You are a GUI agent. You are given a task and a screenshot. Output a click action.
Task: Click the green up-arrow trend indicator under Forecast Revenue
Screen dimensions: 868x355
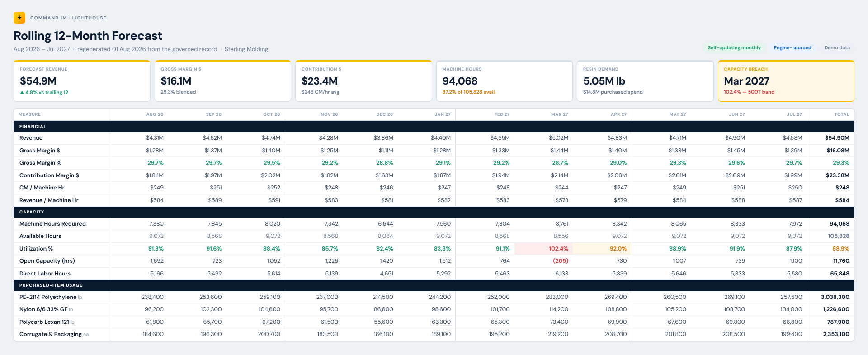click(22, 92)
